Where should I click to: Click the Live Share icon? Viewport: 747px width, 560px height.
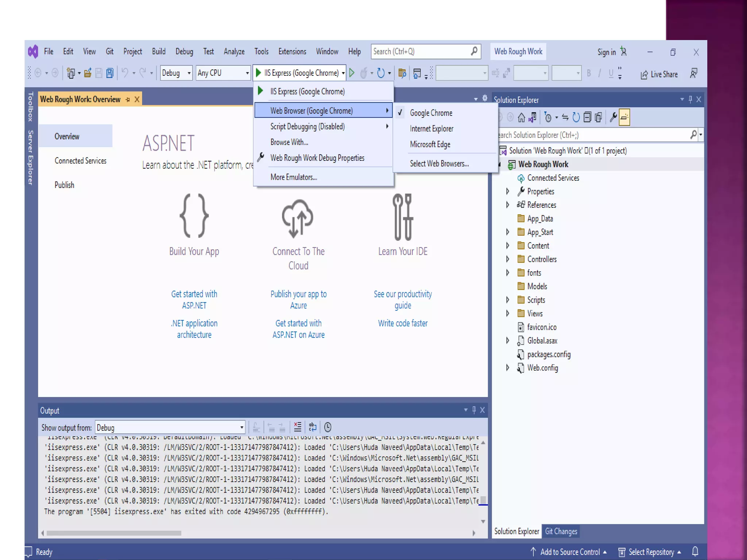(x=644, y=74)
